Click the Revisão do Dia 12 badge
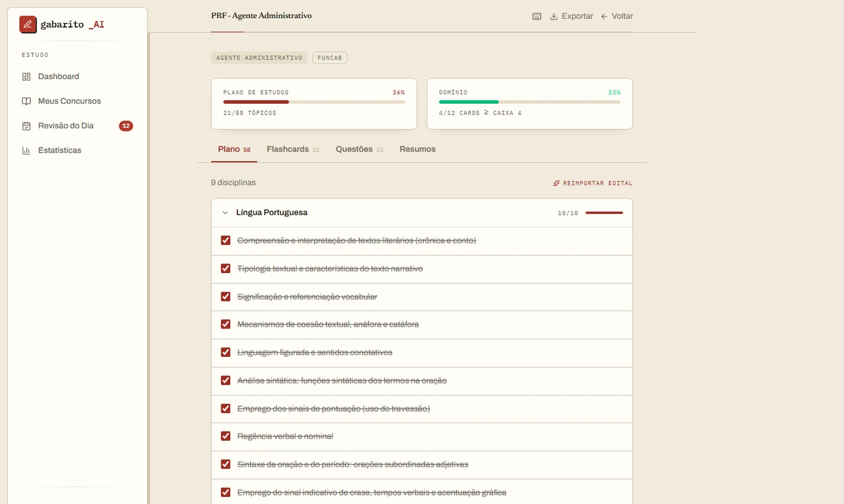Screen dimensions: 844x504 click(126, 126)
